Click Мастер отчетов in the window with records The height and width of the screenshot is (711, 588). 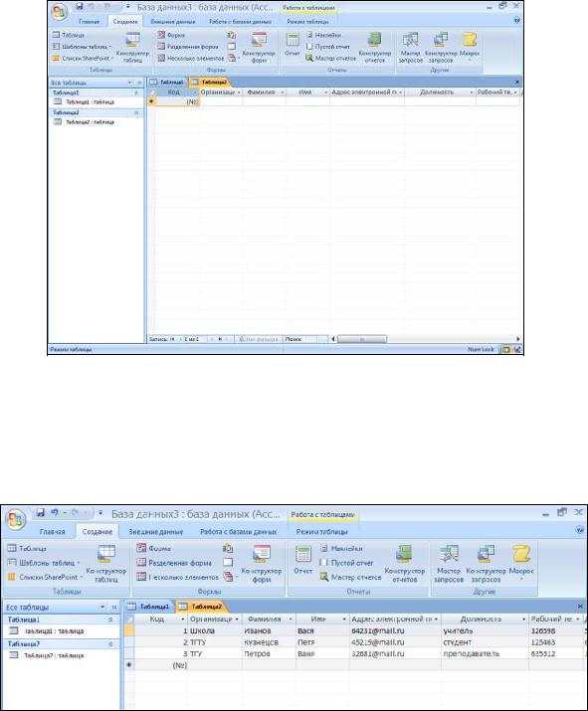tap(351, 577)
